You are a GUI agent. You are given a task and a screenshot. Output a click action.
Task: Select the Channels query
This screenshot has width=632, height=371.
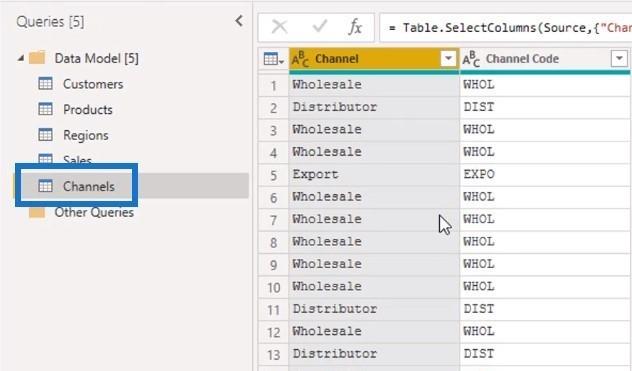click(x=89, y=186)
